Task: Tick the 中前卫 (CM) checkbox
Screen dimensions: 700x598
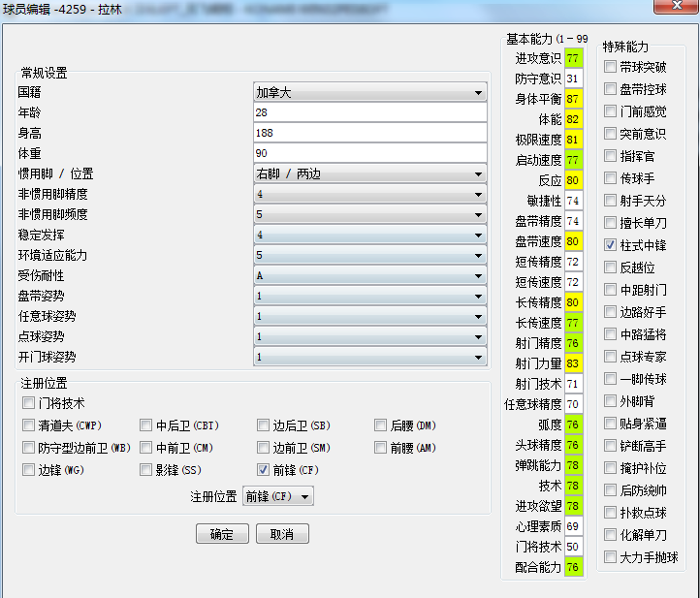Action: point(146,447)
